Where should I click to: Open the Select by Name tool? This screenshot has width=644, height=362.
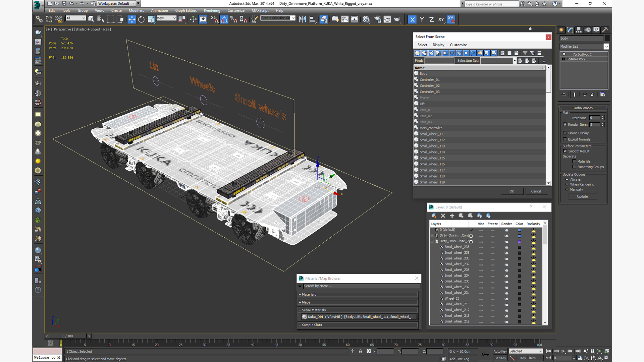point(101,19)
